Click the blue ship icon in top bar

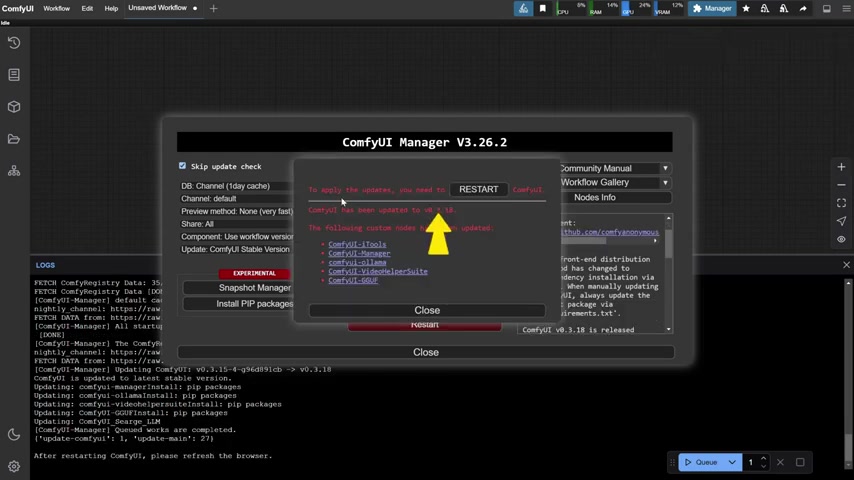coord(523,8)
